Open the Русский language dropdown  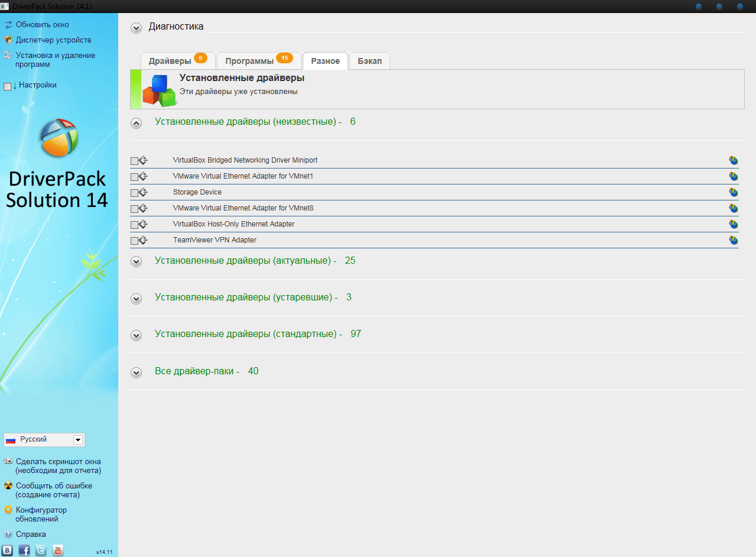tap(77, 440)
